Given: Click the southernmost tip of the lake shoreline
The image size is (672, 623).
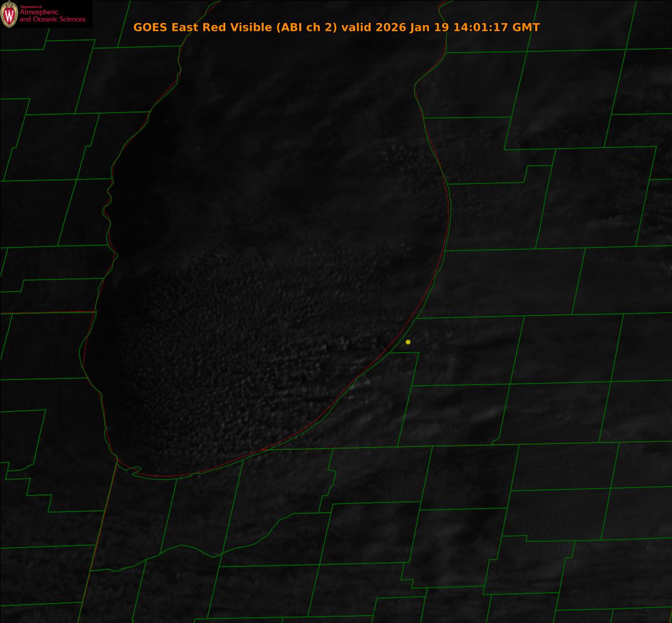Looking at the screenshot, I should point(154,476).
